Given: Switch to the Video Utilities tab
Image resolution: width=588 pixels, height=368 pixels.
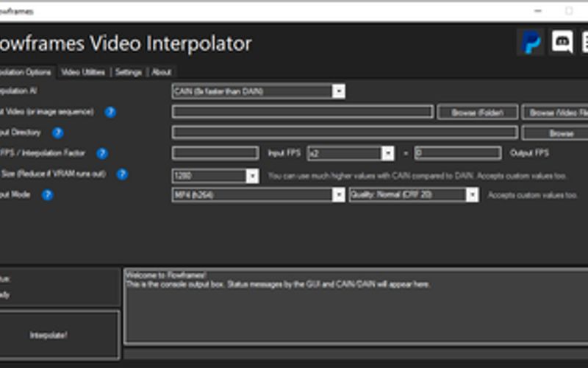Looking at the screenshot, I should (x=83, y=72).
